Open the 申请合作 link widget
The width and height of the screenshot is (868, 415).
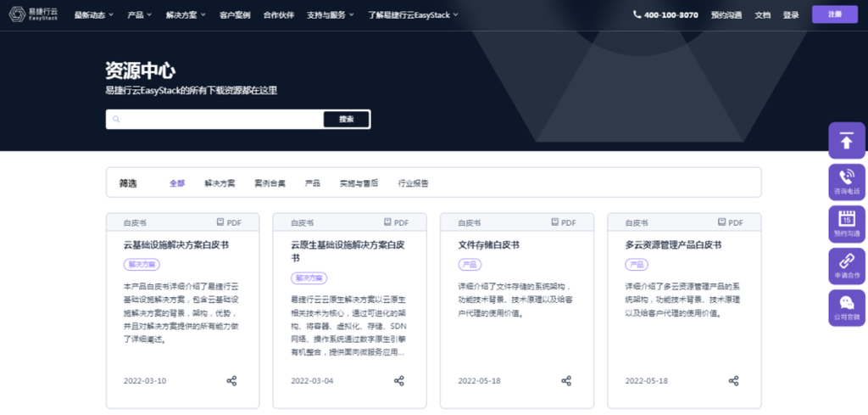[x=847, y=266]
